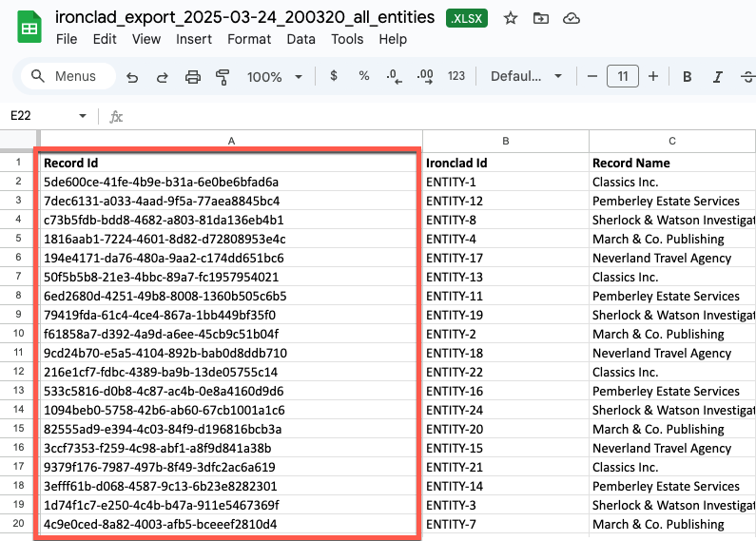Open the Data menu
Screen dimensions: 756x541
coord(300,39)
